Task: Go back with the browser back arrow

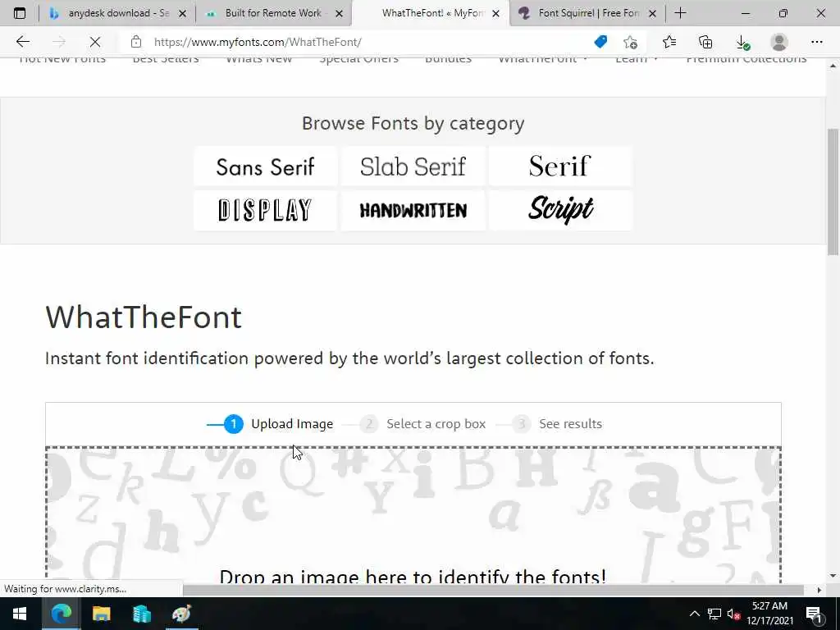Action: (x=22, y=42)
